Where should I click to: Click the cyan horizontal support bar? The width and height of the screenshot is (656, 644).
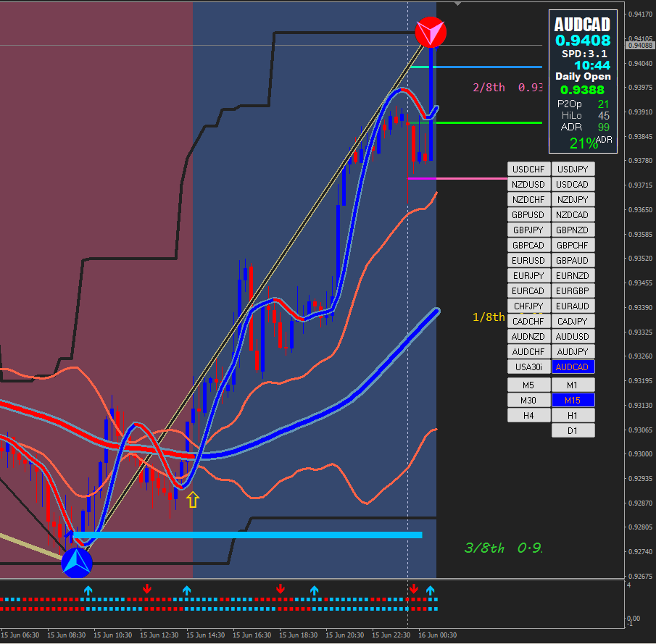pyautogui.click(x=248, y=535)
